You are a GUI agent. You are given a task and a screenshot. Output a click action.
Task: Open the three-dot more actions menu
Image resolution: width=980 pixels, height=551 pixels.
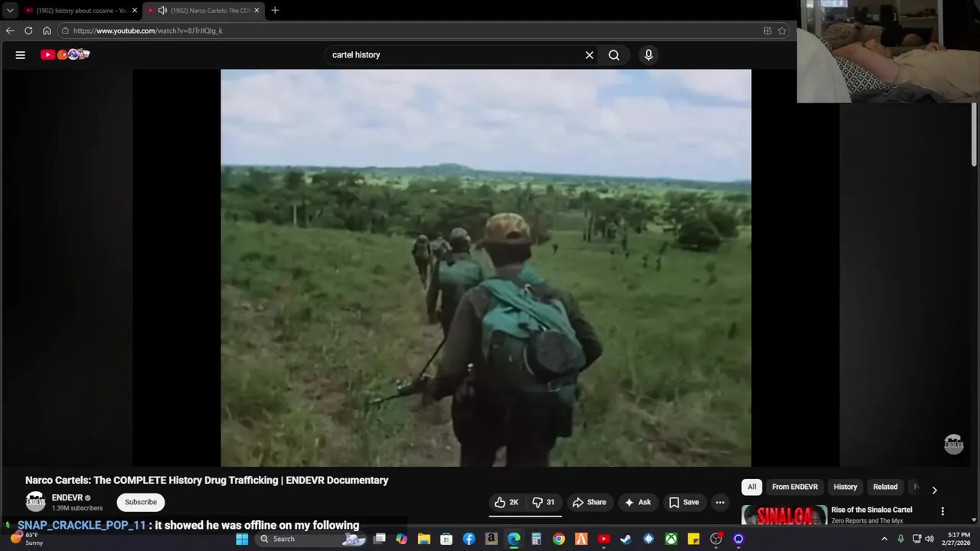[720, 502]
